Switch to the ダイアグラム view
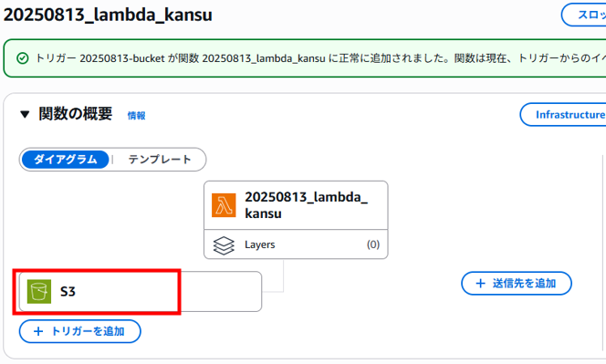Image resolution: width=606 pixels, height=364 pixels. click(x=65, y=160)
